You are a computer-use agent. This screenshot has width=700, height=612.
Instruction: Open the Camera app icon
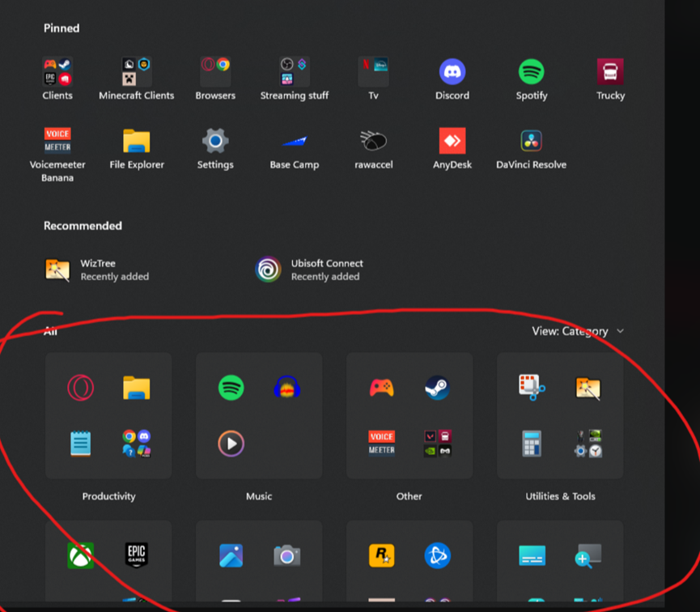coord(287,555)
